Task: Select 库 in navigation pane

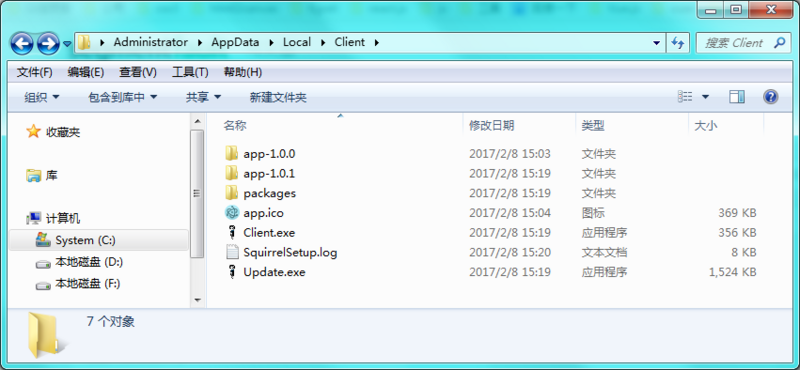Action: (x=52, y=176)
